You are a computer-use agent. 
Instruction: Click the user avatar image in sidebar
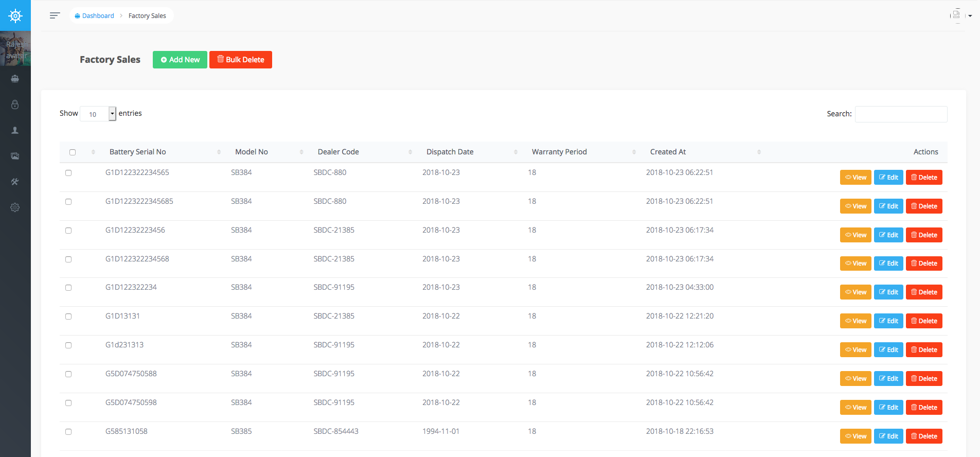click(x=15, y=48)
